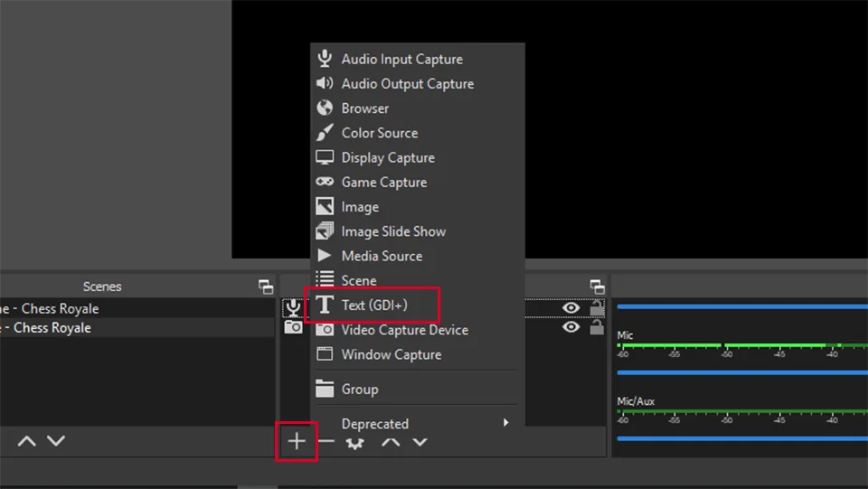Toggle lock on the first source
The image size is (868, 489).
(597, 307)
